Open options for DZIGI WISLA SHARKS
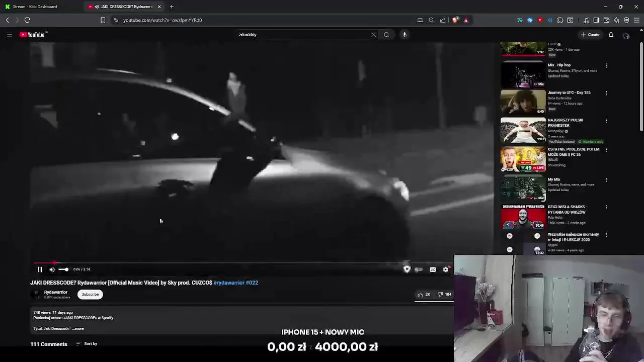 [x=607, y=207]
